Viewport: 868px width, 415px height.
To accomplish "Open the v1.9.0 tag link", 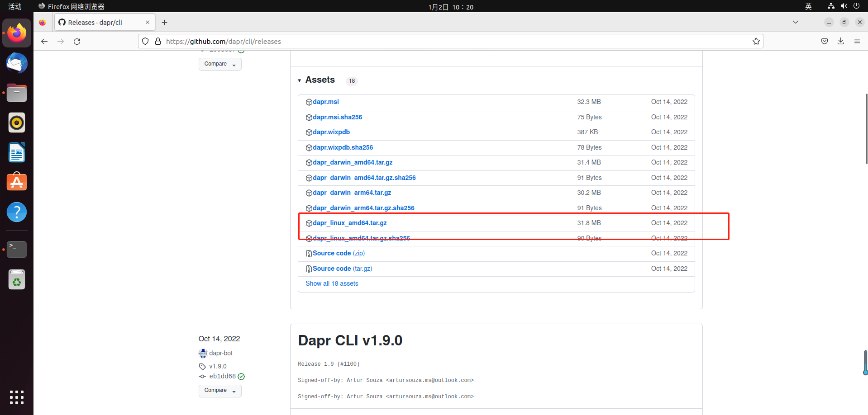I will point(218,366).
